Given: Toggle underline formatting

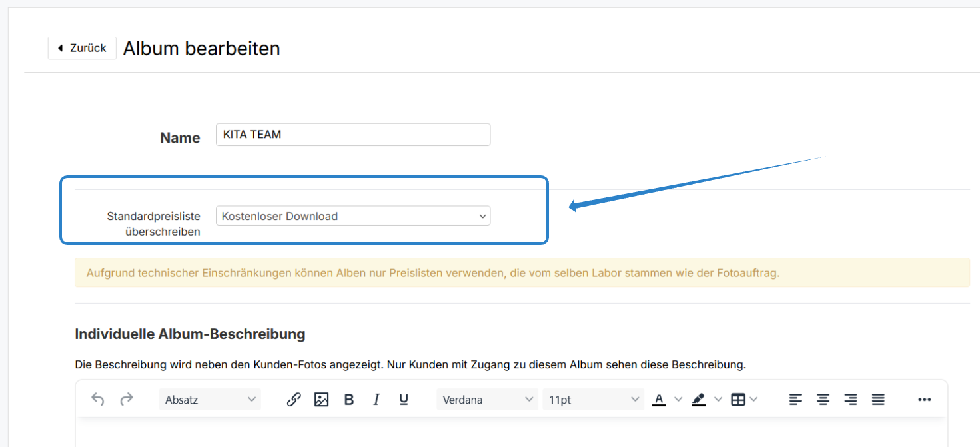Looking at the screenshot, I should 403,399.
